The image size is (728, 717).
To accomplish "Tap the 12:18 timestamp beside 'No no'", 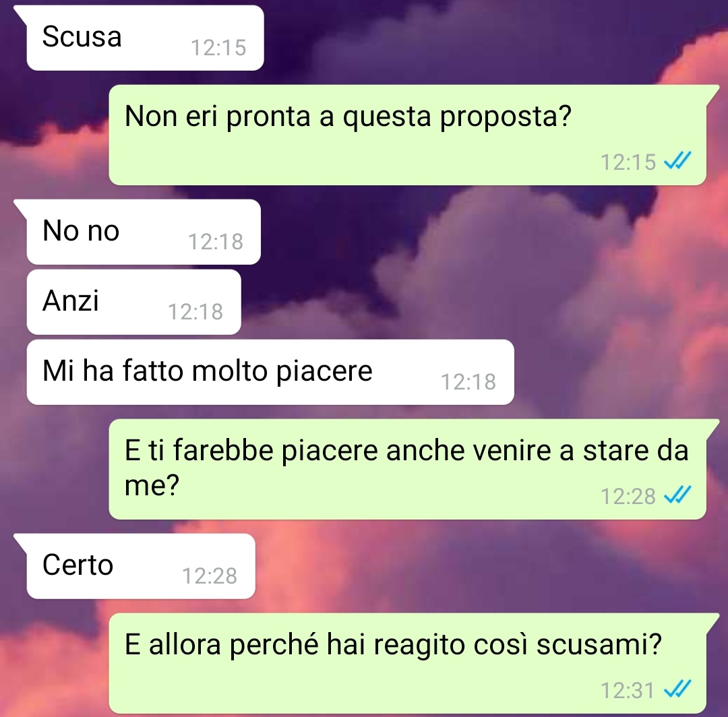I will coord(216,242).
